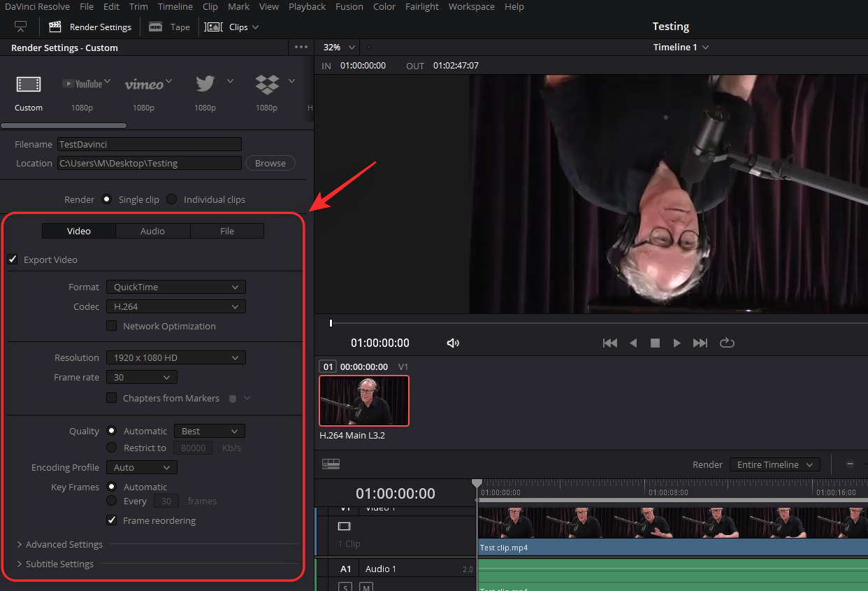This screenshot has height=591, width=868.
Task: Choose the Vimeo 1080p preset icon
Action: 143,85
